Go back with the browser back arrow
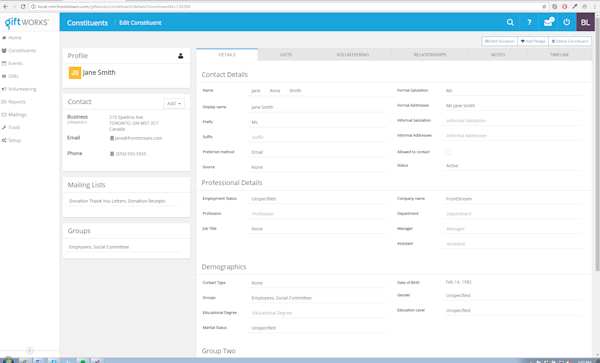 coord(5,7)
